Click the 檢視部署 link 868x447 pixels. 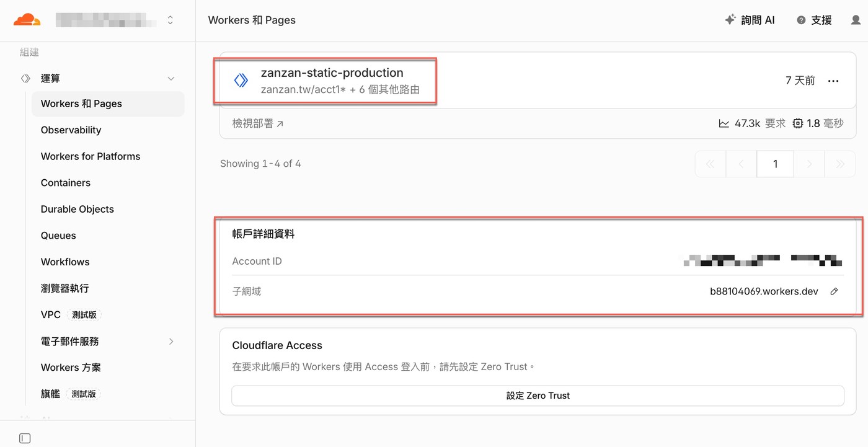pyautogui.click(x=258, y=124)
